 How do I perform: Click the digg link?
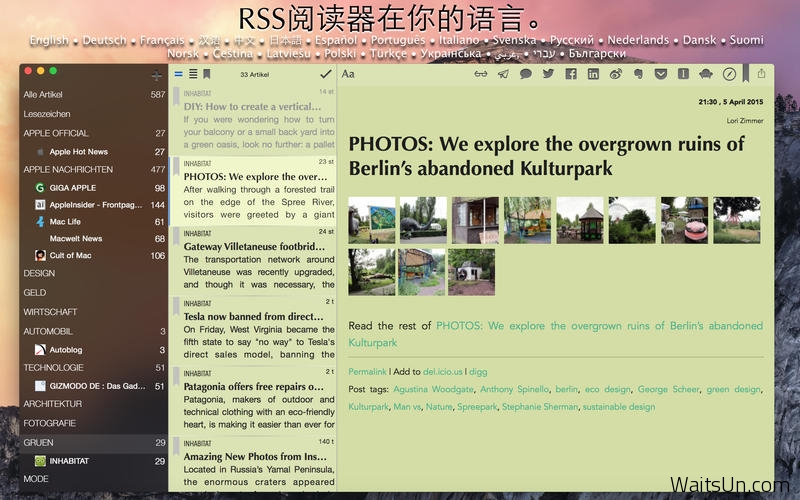[x=478, y=372]
